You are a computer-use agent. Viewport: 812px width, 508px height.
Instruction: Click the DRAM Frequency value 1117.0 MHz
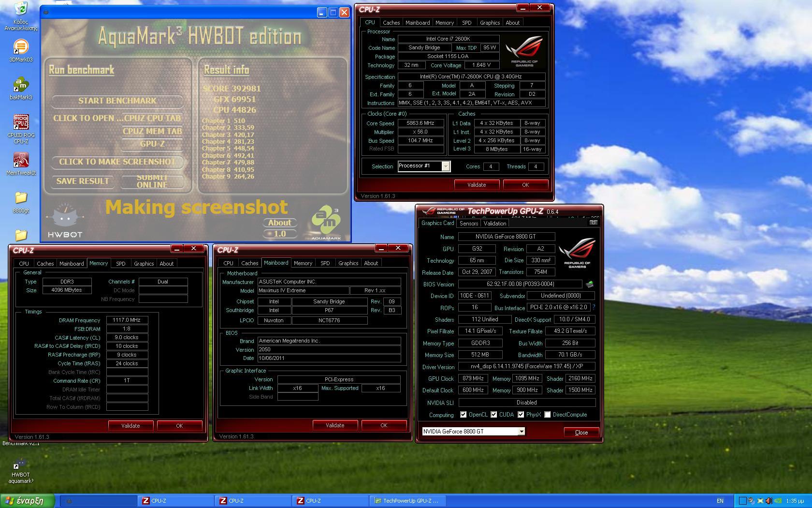(x=127, y=320)
